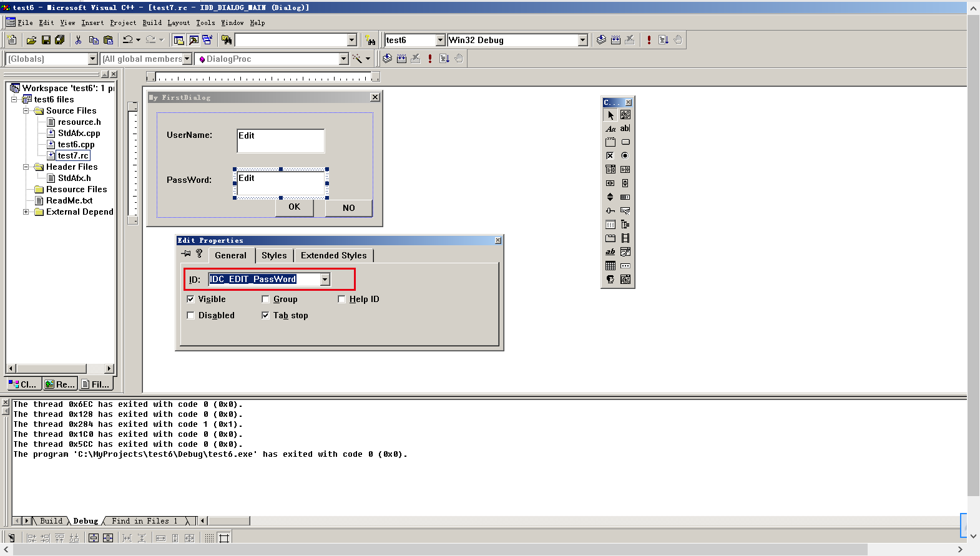Select the Radio Button control tool

[625, 156]
